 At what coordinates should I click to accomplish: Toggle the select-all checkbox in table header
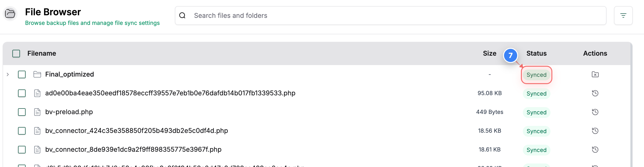[x=16, y=53]
